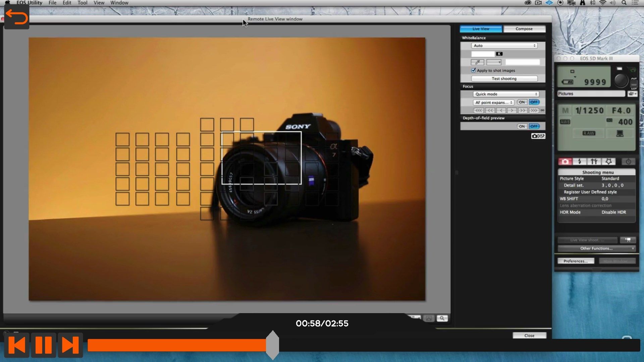644x362 pixels.
Task: Turn Depth-of-field preview ON
Action: click(x=522, y=126)
